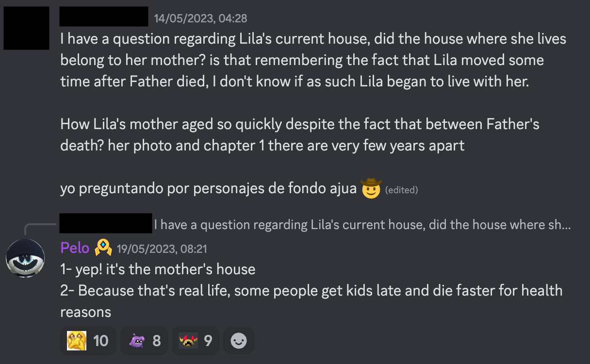This screenshot has height=364, width=590.
Task: Click the cowboy hat emoji
Action: [x=371, y=189]
